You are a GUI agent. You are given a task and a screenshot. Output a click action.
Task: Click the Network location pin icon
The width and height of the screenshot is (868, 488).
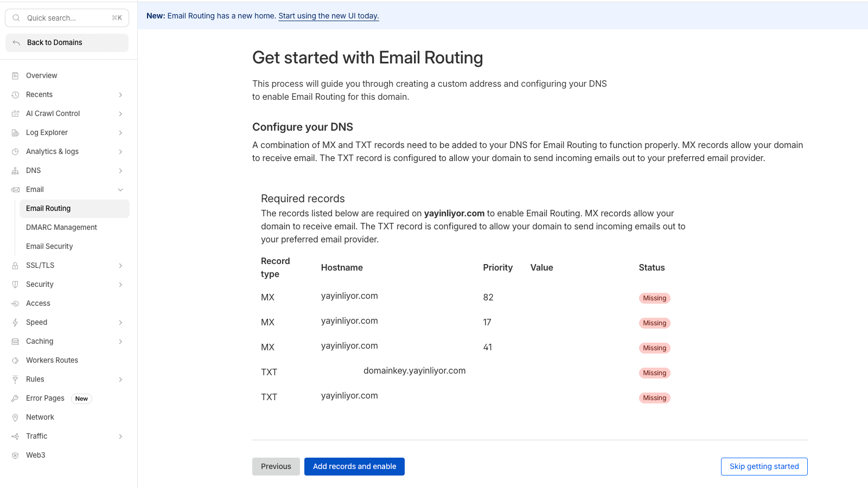(15, 418)
